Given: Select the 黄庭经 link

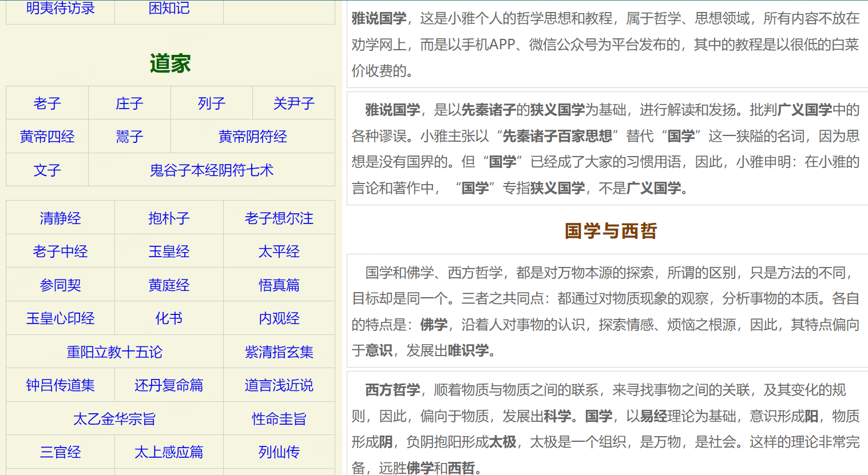Looking at the screenshot, I should [x=169, y=285].
